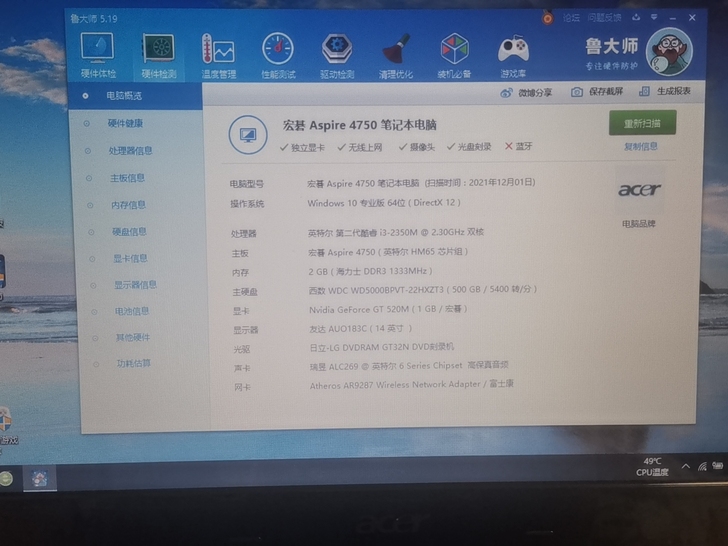Click the skin icon in title bar
The image size is (728, 546).
tap(636, 18)
